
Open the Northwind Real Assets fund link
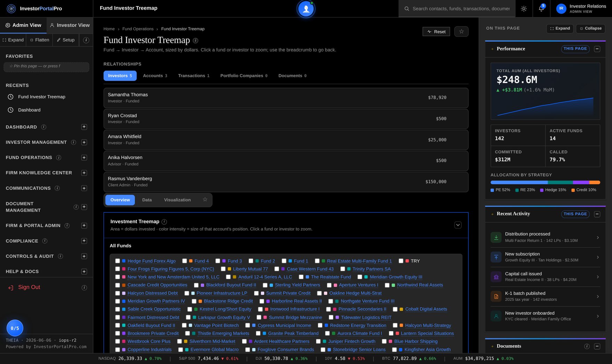[420, 285]
